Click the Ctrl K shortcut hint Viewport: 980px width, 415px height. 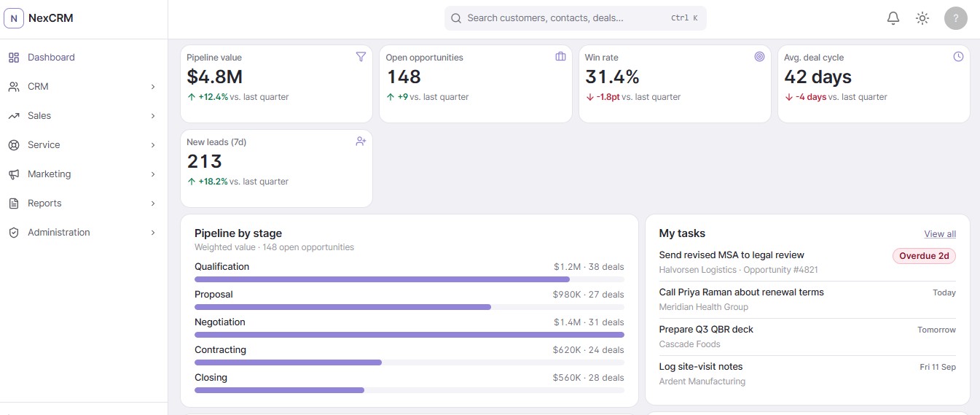pos(684,18)
